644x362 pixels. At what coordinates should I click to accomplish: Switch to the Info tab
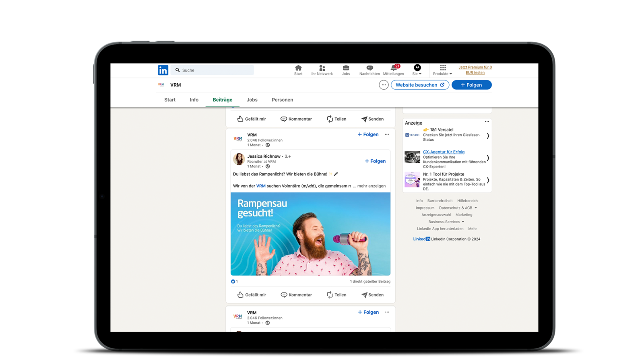[194, 100]
